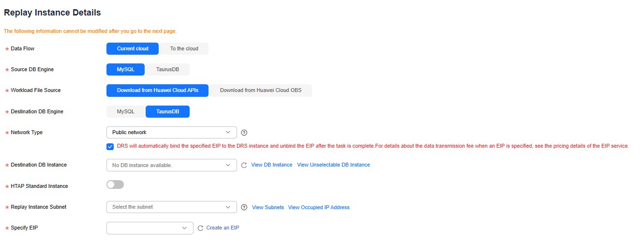Open View DB Instance link
The height and width of the screenshot is (246, 644).
(272, 165)
